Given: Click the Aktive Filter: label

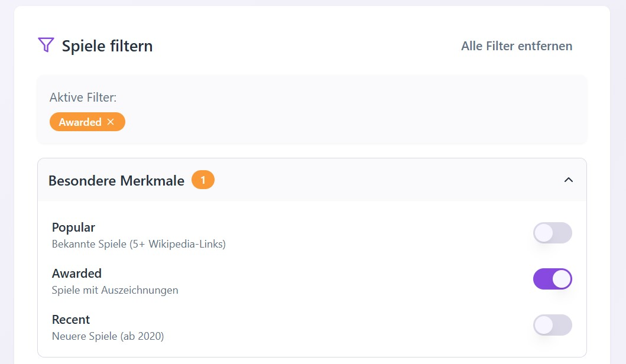Looking at the screenshot, I should (x=83, y=97).
